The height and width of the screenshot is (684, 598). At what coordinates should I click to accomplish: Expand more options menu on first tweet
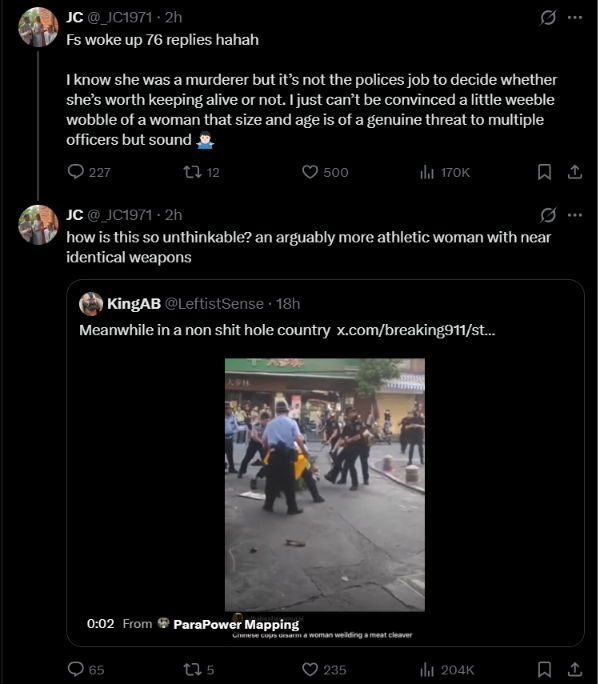click(575, 17)
